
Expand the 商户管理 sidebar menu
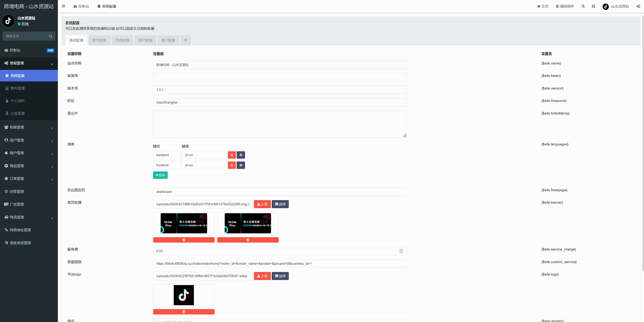coord(29,153)
